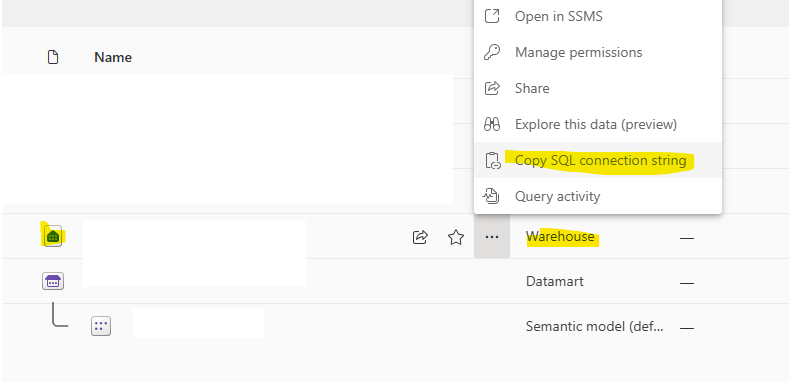Click the key icon for Manage permissions
Screen dimensions: 789x382
(492, 52)
